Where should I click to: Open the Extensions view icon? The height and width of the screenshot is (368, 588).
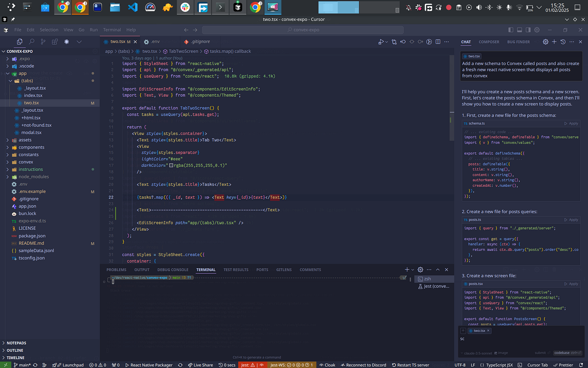(x=55, y=42)
